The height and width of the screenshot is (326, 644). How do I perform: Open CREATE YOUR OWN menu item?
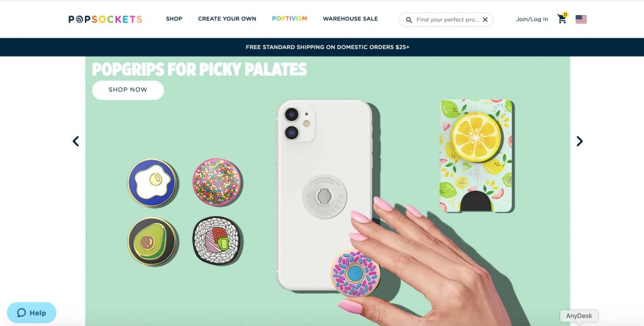click(x=227, y=19)
